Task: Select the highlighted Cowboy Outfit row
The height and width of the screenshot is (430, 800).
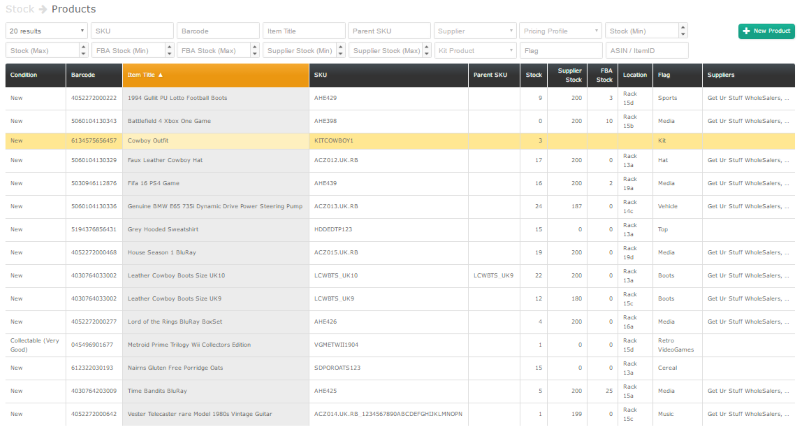Action: pyautogui.click(x=400, y=141)
